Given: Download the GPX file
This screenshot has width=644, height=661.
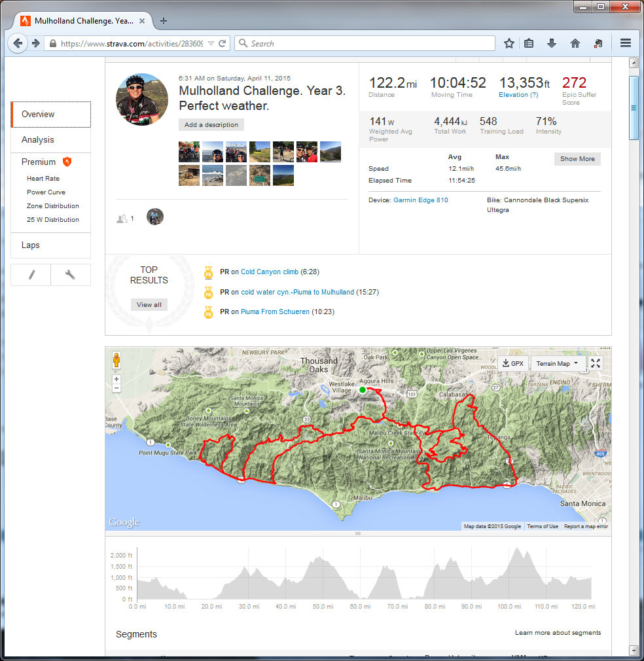Looking at the screenshot, I should click(512, 363).
